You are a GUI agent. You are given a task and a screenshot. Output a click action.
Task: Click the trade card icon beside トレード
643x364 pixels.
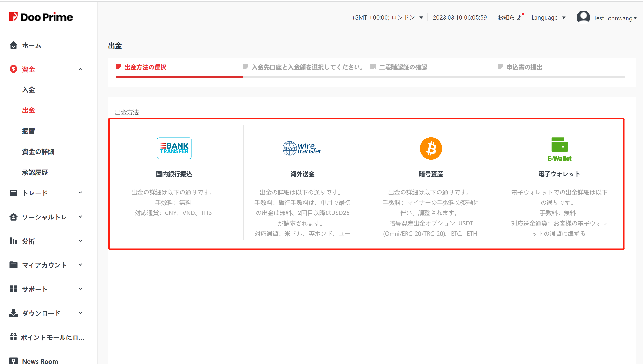[x=13, y=193]
